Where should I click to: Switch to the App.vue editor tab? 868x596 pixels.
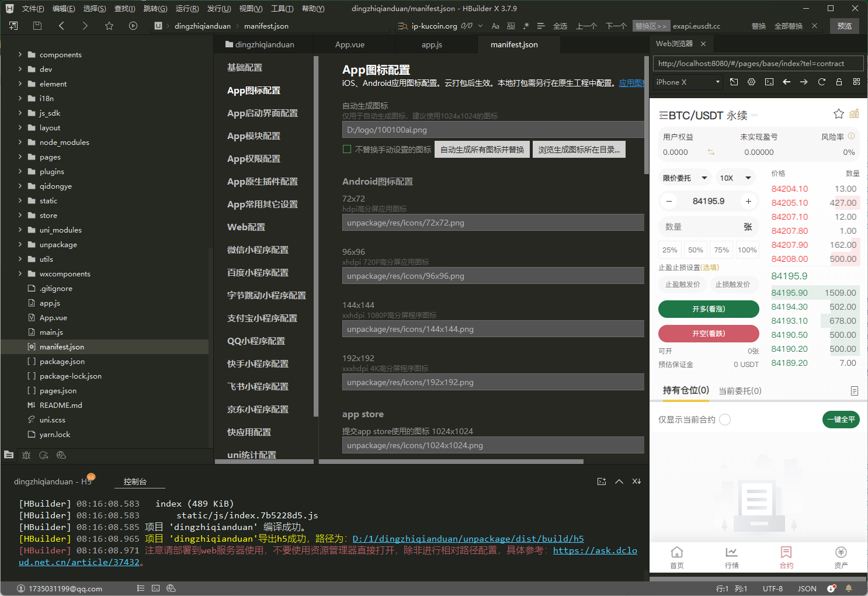pos(350,44)
